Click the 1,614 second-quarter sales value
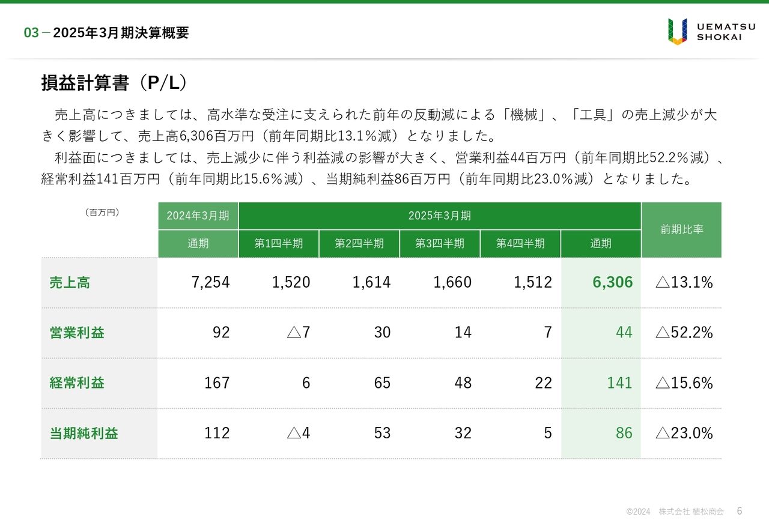This screenshot has height=532, width=769. (372, 283)
